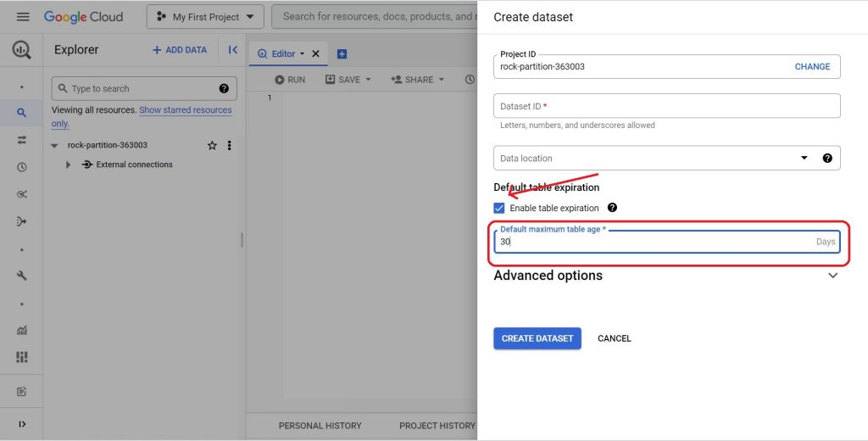Open SQL workspace magnifier icon in sidebar
The width and height of the screenshot is (868, 441).
(21, 113)
